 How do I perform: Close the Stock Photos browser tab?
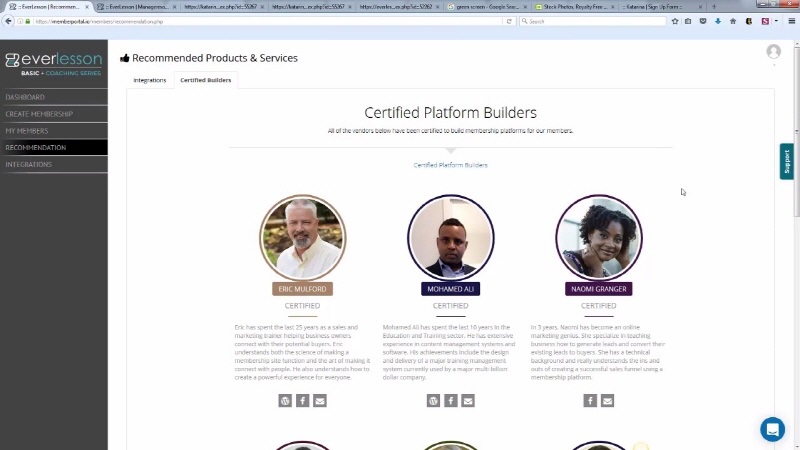click(x=612, y=7)
